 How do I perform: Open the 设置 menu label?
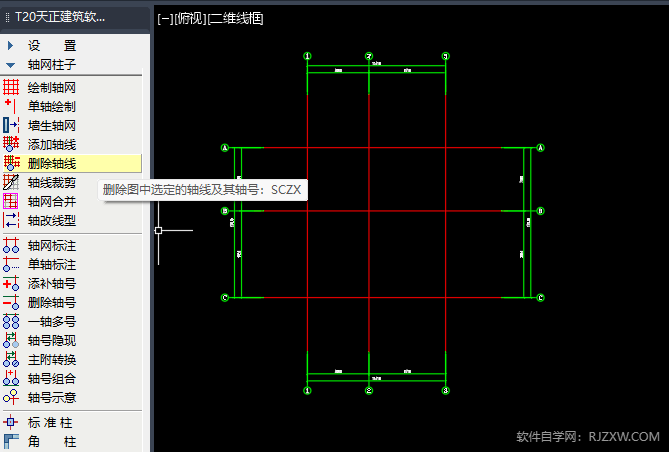[52, 45]
